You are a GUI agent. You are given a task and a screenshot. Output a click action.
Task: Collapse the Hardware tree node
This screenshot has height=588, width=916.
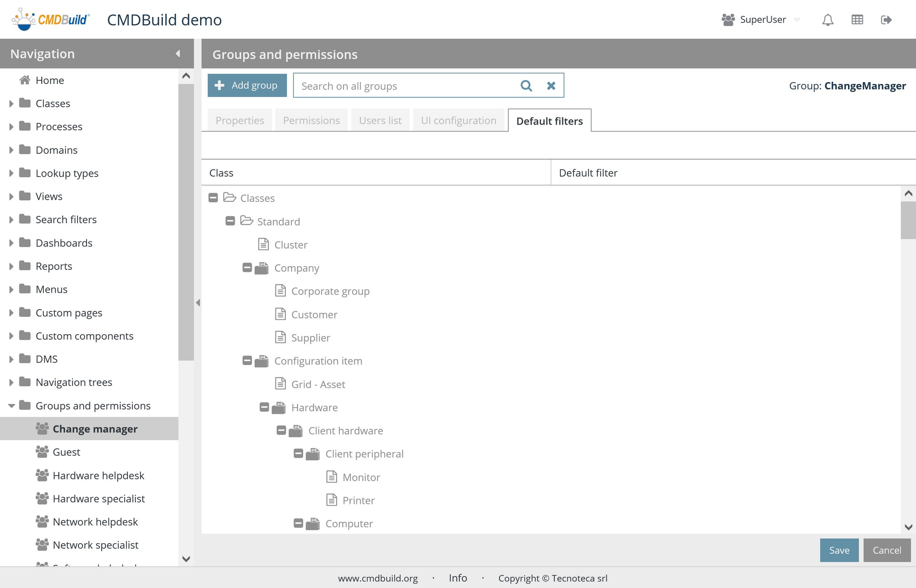click(264, 407)
